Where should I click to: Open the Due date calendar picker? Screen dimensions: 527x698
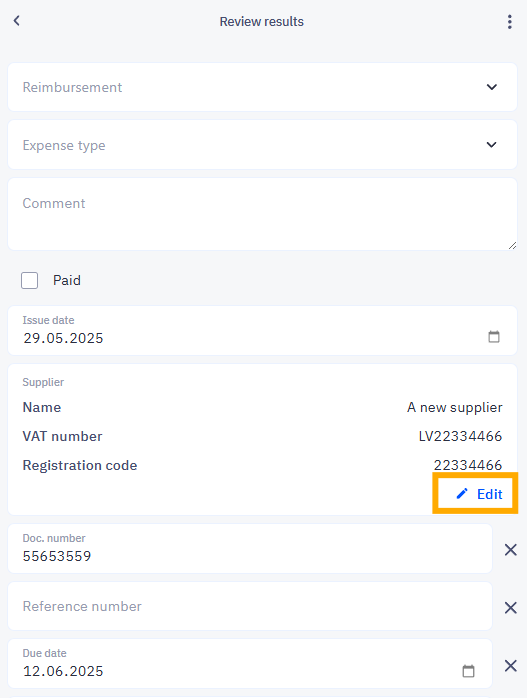[x=468, y=671]
